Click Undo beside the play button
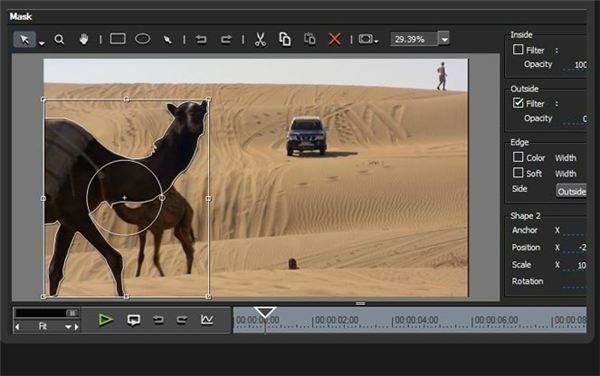600x376 pixels. pos(158,320)
